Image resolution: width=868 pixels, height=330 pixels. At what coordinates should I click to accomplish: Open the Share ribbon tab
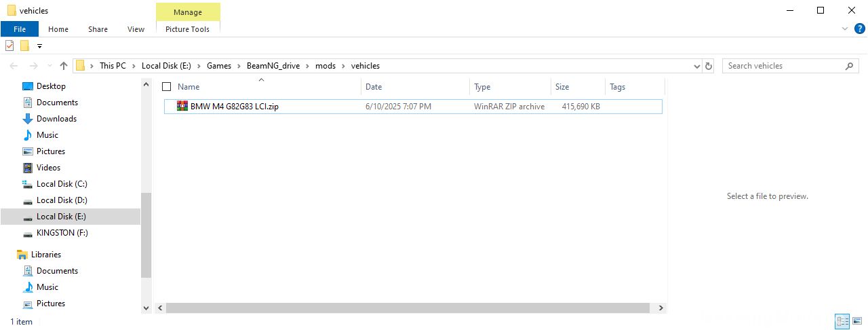click(x=98, y=29)
